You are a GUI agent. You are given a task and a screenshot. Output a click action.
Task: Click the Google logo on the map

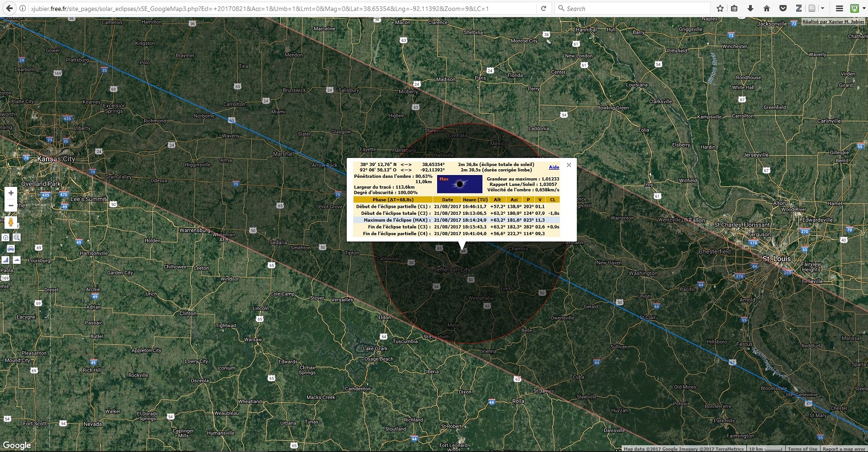[x=17, y=445]
